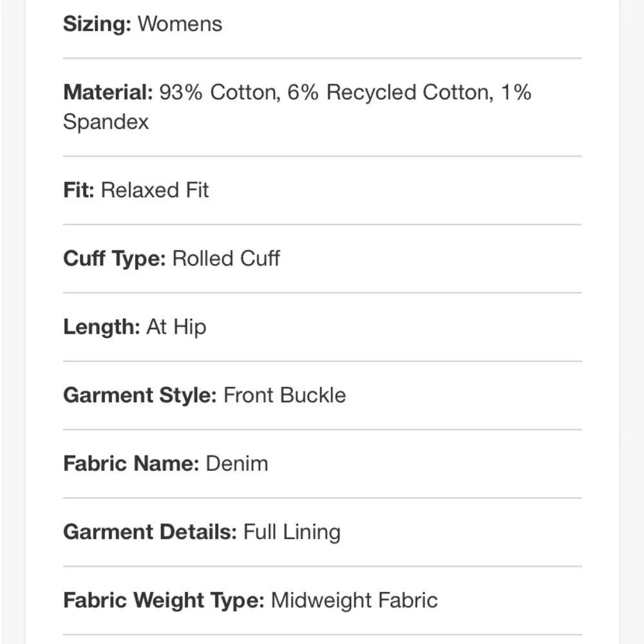Select the "Relaxed Fit" value
Screen dimensions: 644x644
(155, 191)
